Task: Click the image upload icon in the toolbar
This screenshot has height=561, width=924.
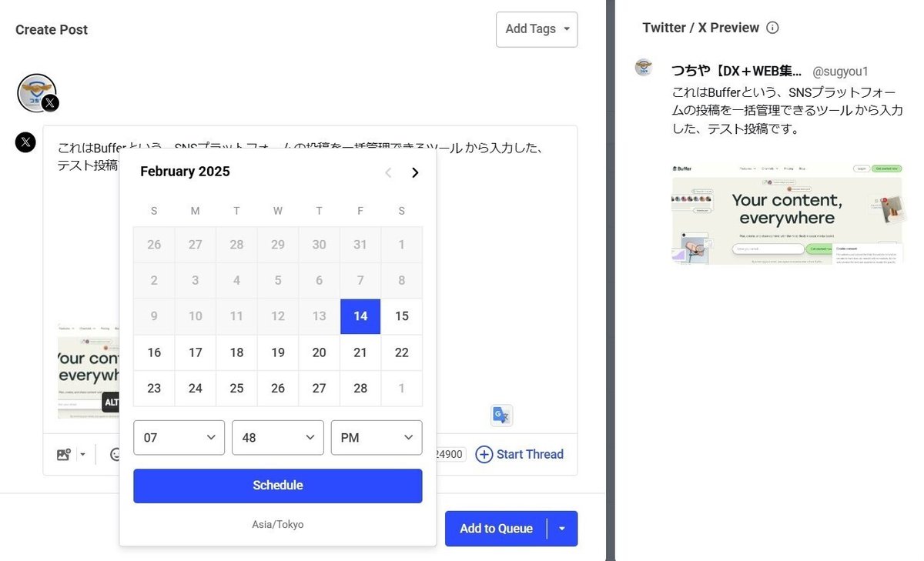Action: pyautogui.click(x=62, y=454)
